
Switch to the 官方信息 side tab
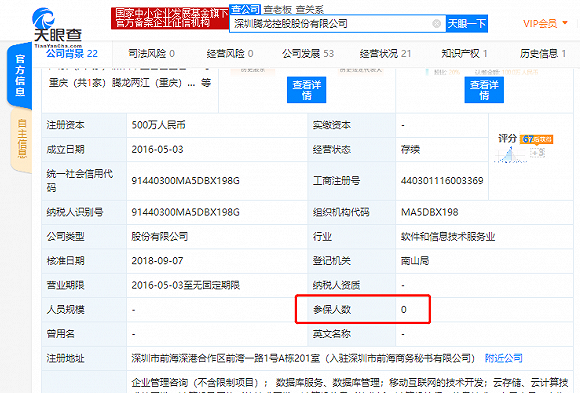(x=20, y=75)
